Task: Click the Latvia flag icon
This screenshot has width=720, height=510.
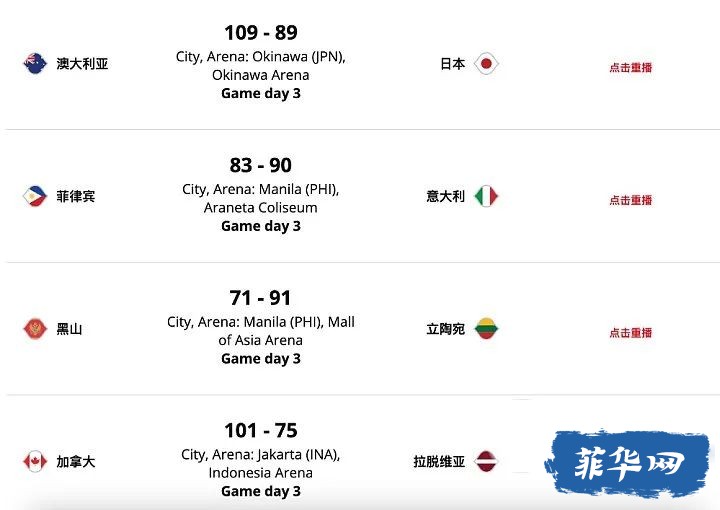Action: [x=486, y=461]
